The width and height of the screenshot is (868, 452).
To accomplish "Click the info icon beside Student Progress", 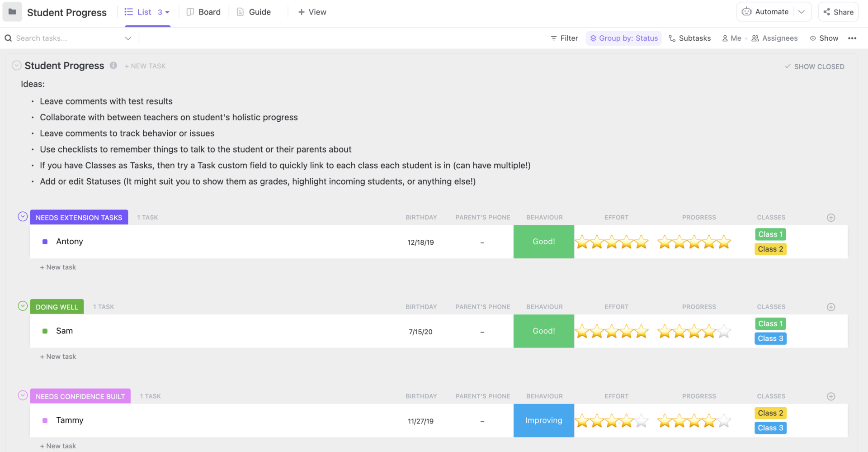I will 113,66.
